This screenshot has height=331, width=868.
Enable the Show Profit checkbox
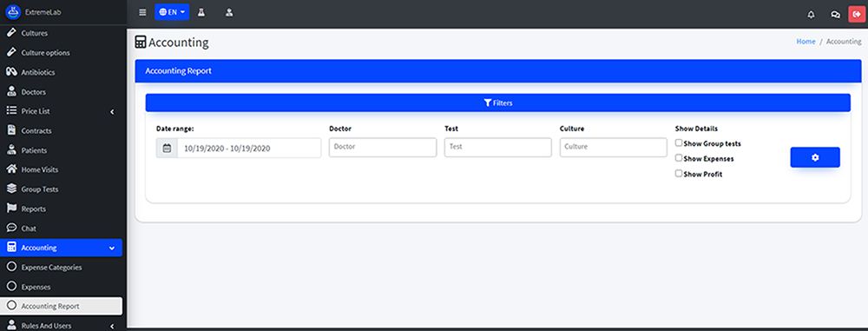coord(679,174)
